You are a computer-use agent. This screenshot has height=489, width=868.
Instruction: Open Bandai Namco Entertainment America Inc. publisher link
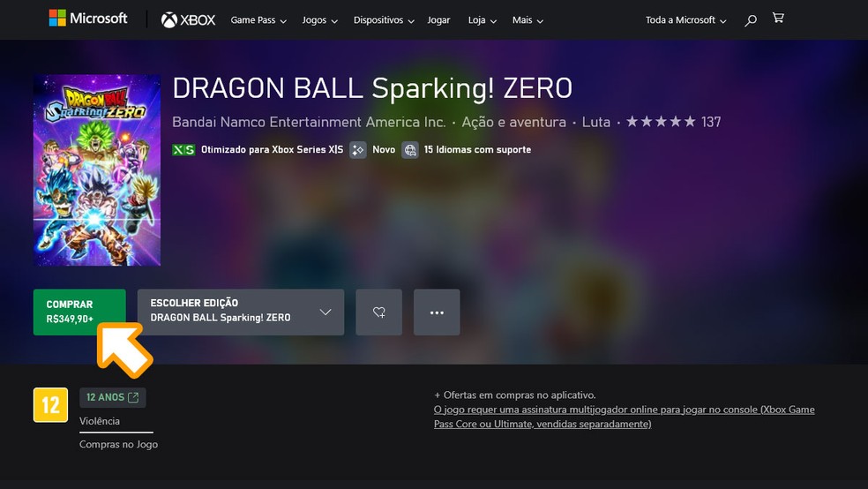[x=309, y=122]
